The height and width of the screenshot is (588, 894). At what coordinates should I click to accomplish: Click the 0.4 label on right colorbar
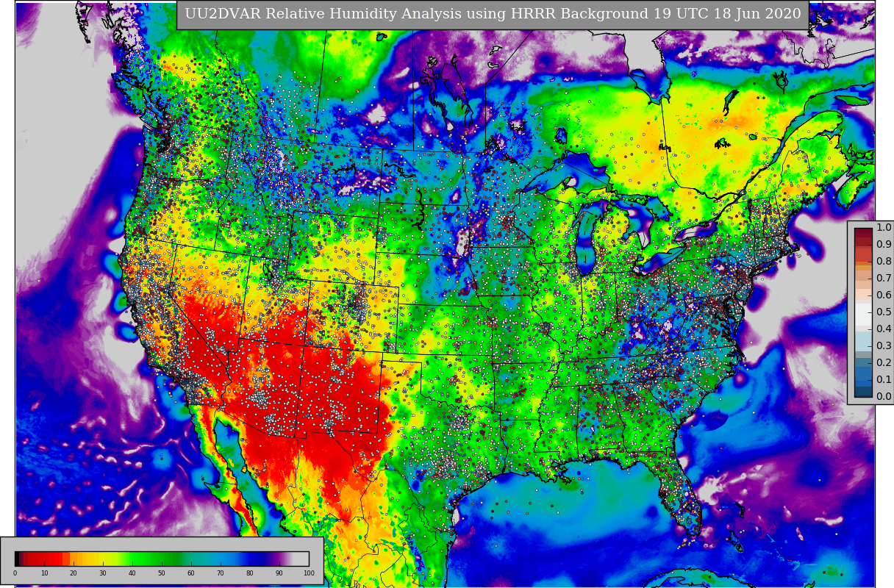pos(884,329)
